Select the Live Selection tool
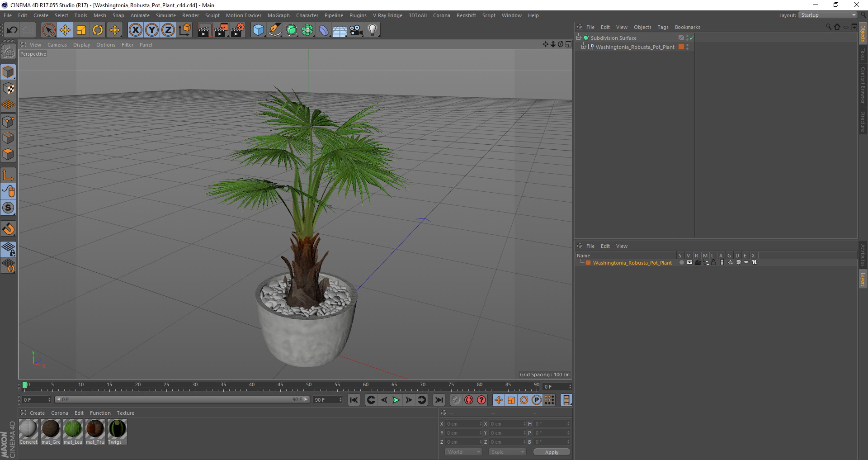 click(48, 30)
